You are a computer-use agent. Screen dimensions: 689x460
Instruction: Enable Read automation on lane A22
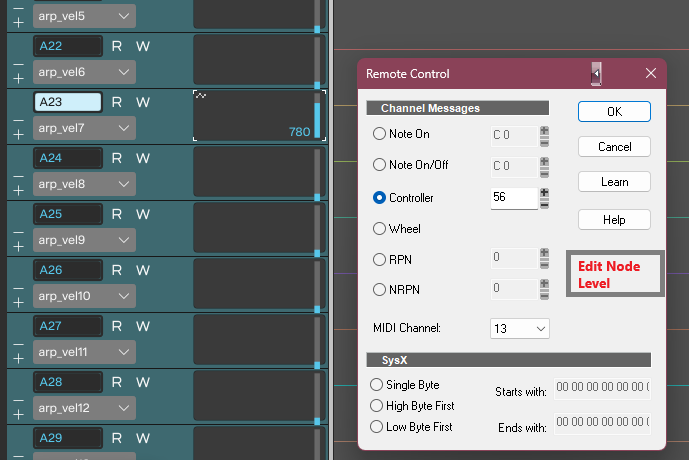117,46
